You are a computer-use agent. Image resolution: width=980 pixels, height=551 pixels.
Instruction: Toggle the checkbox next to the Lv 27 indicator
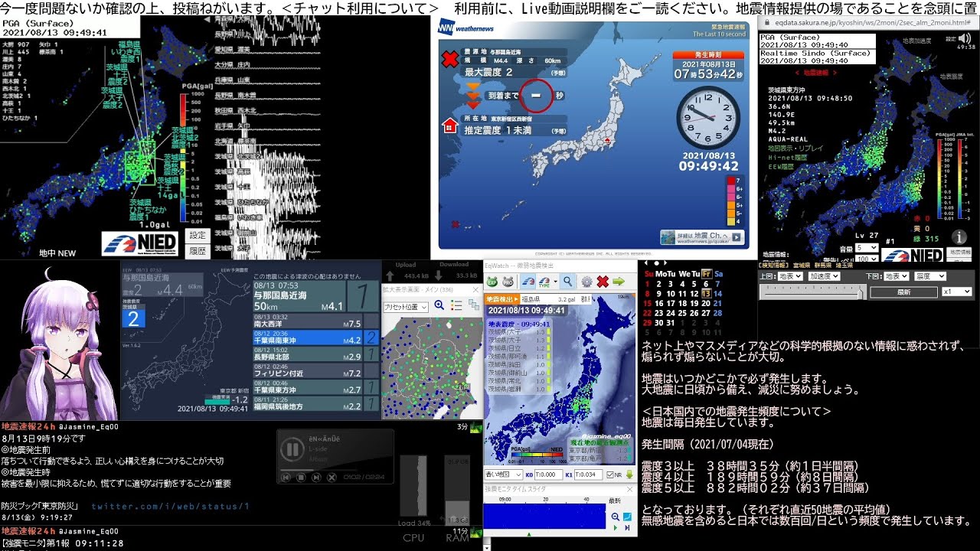tap(873, 246)
